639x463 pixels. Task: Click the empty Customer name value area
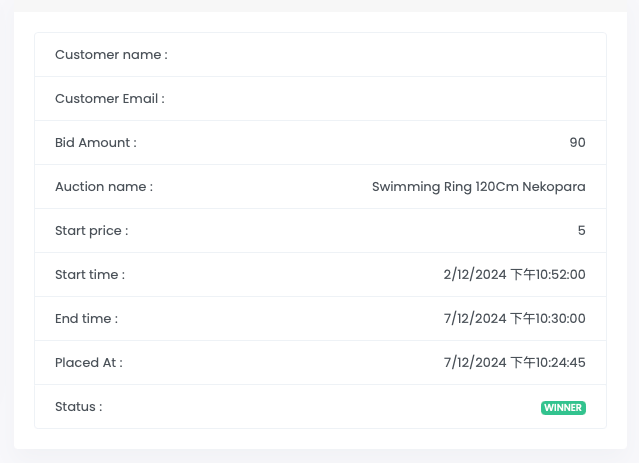point(400,55)
